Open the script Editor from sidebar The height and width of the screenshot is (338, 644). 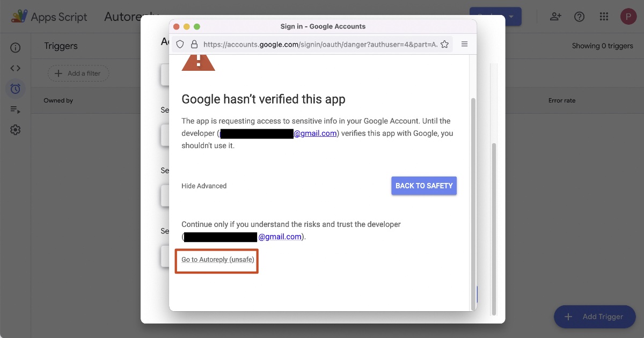coord(15,68)
